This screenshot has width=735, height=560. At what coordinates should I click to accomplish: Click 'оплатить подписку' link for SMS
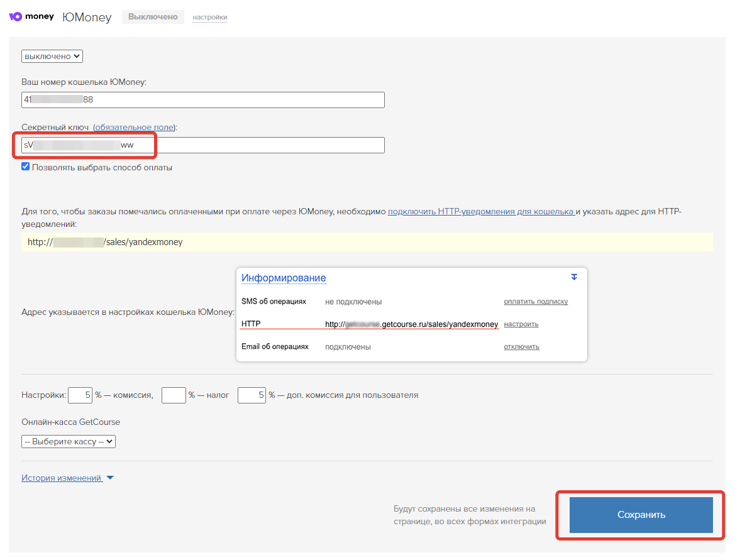click(536, 301)
